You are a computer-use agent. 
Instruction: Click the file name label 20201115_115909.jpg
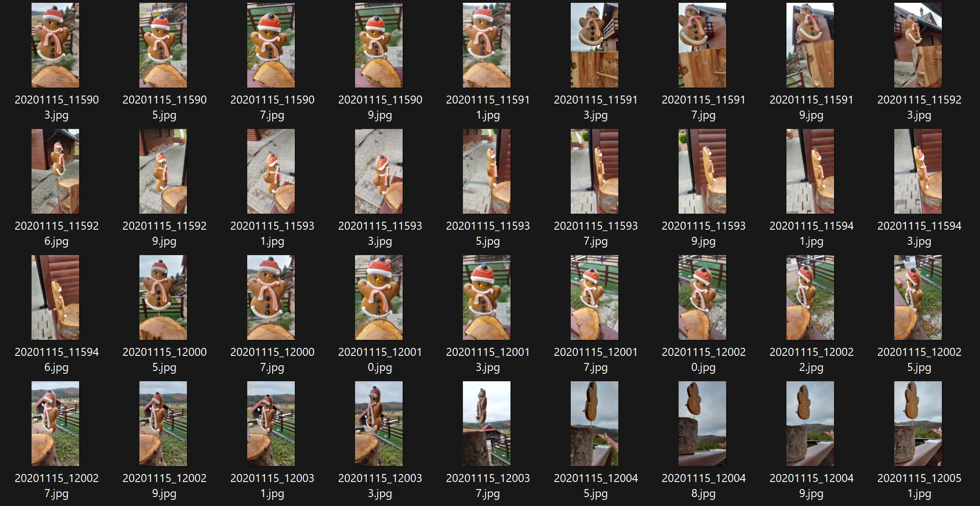point(380,107)
